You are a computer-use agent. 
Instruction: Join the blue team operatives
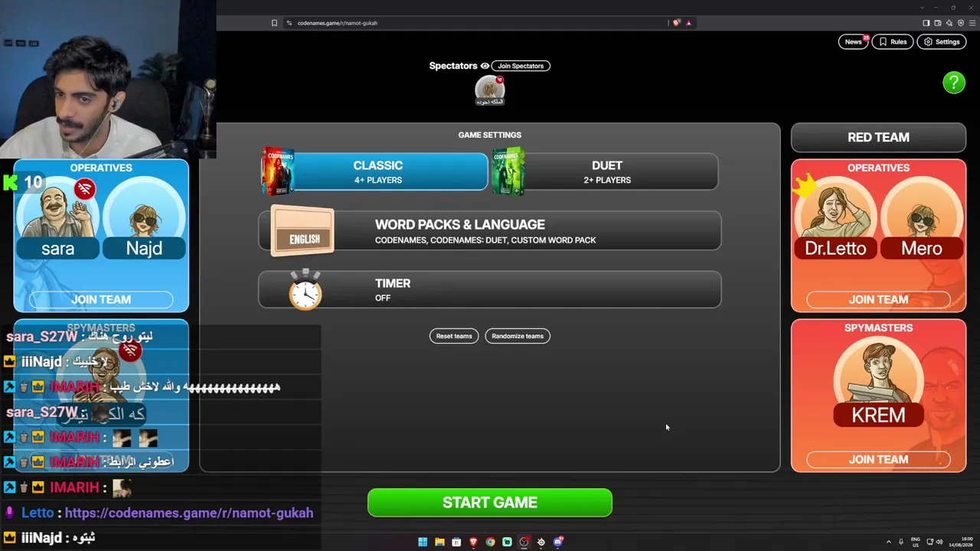pos(101,300)
